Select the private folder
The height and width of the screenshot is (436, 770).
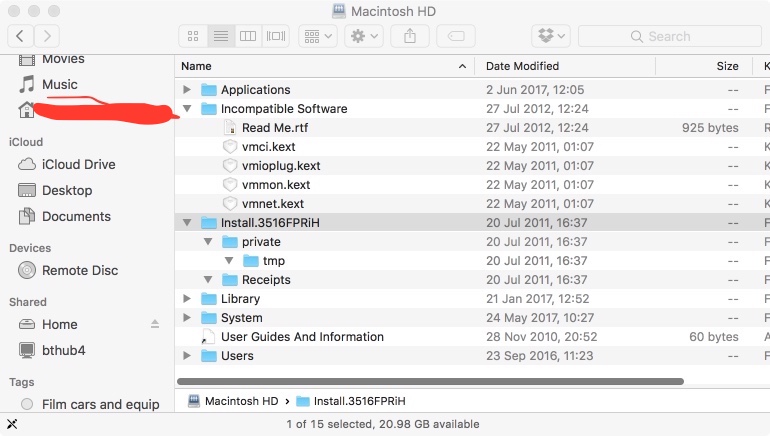261,242
